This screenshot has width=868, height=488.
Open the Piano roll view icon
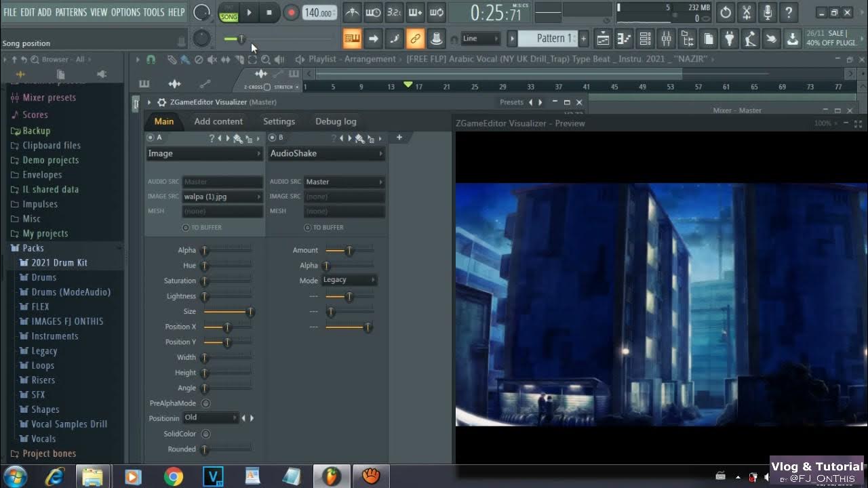pos(625,39)
